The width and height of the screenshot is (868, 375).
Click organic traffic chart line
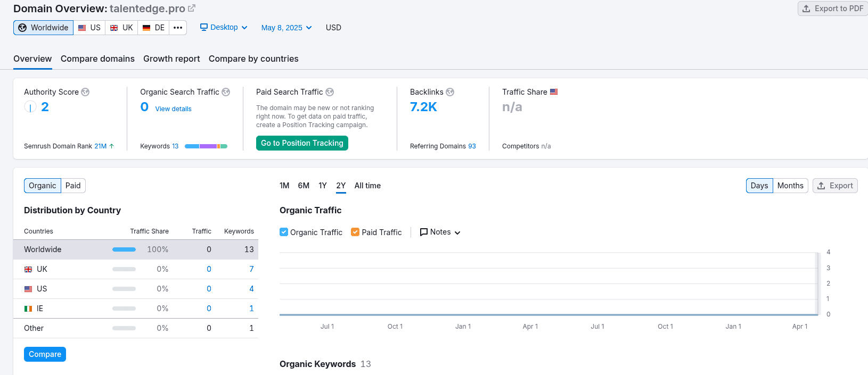pos(548,314)
